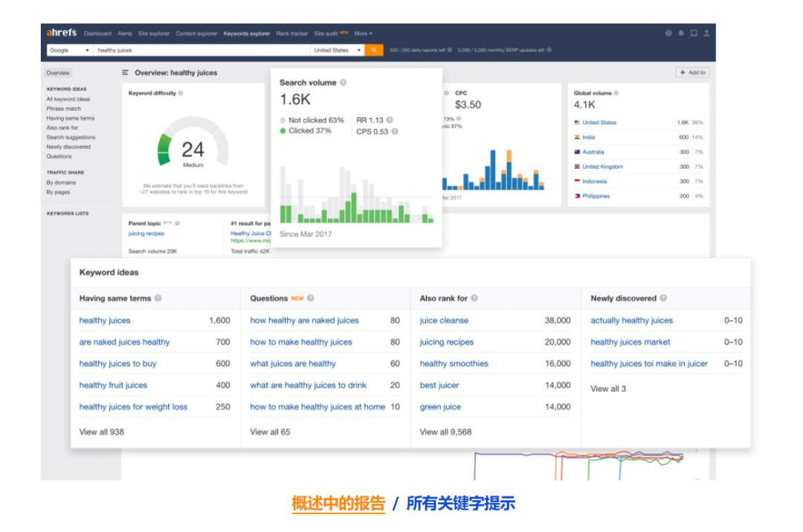Viewport: 803px width, 532px height.
Task: Expand the United States country dropdown
Action: point(338,51)
